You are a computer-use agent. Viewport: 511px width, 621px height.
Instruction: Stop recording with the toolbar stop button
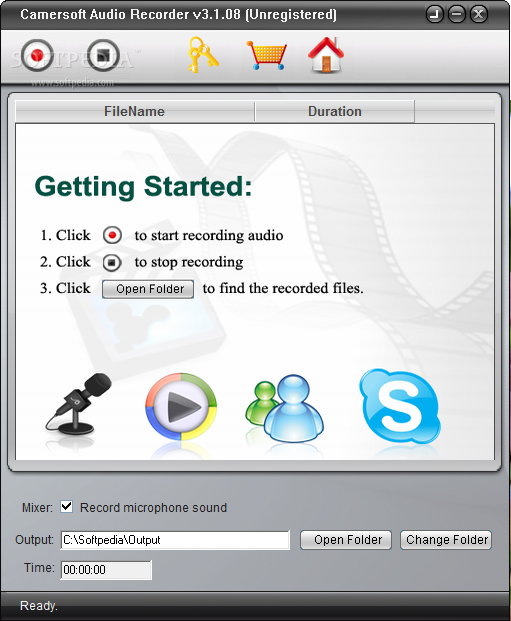click(x=103, y=55)
